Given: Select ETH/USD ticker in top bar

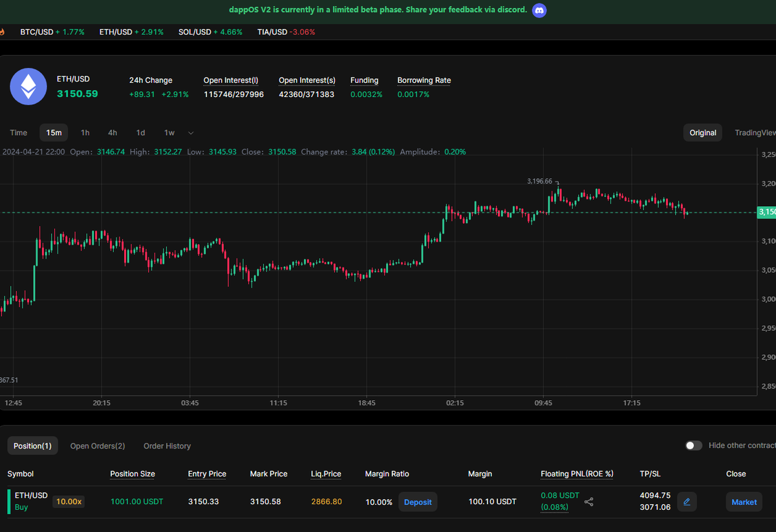Looking at the screenshot, I should point(132,32).
